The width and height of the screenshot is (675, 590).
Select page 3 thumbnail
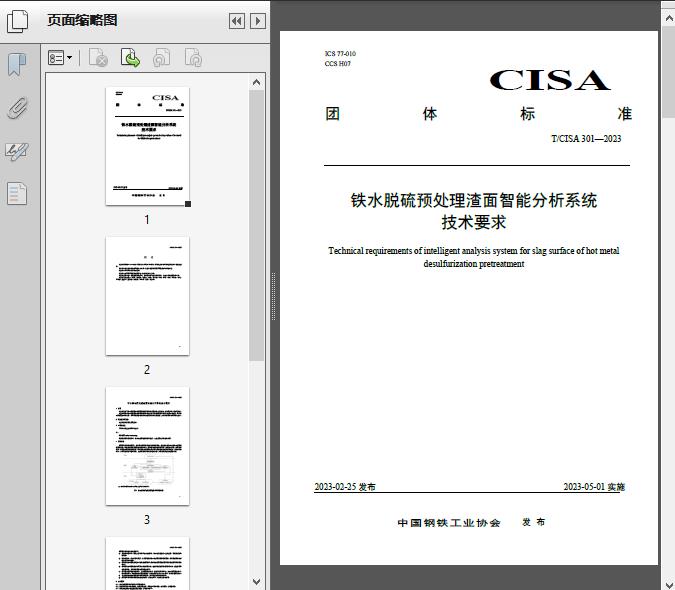pos(147,446)
